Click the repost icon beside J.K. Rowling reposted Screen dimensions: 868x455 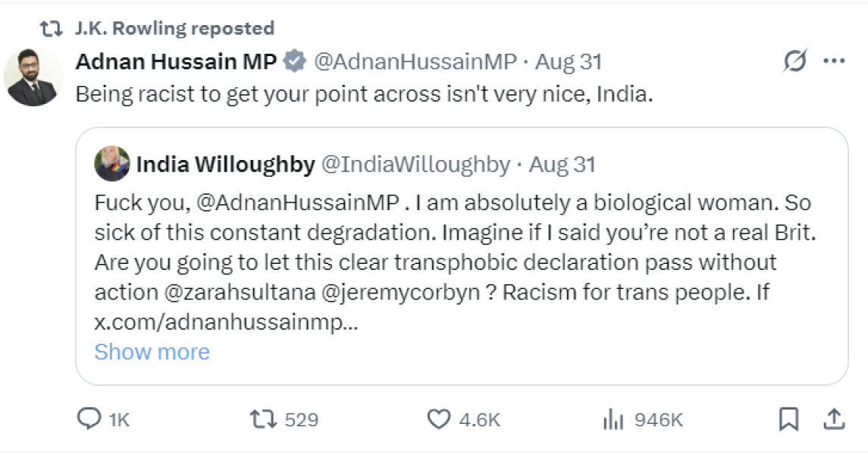(52, 29)
